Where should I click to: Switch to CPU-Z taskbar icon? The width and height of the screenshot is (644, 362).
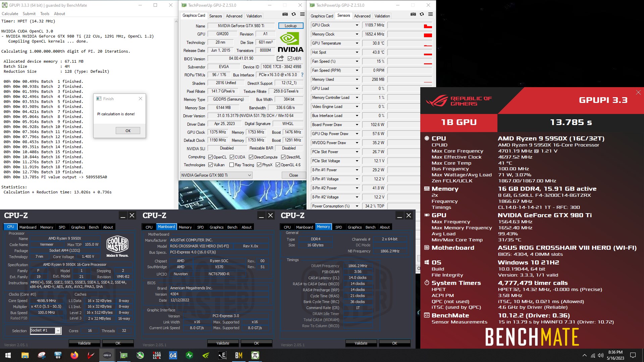(107, 355)
